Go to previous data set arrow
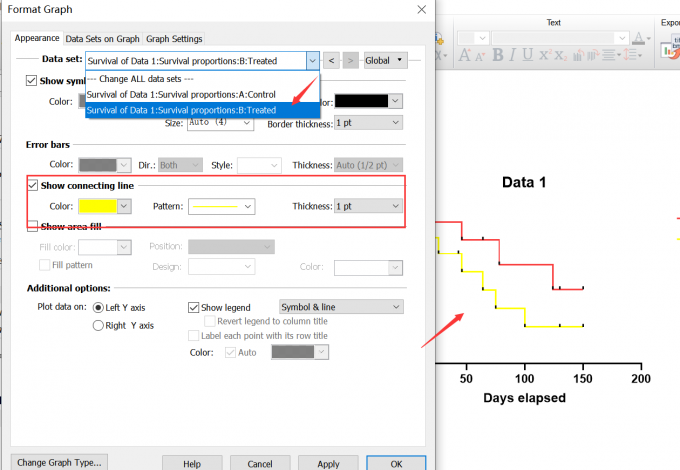 pyautogui.click(x=331, y=60)
